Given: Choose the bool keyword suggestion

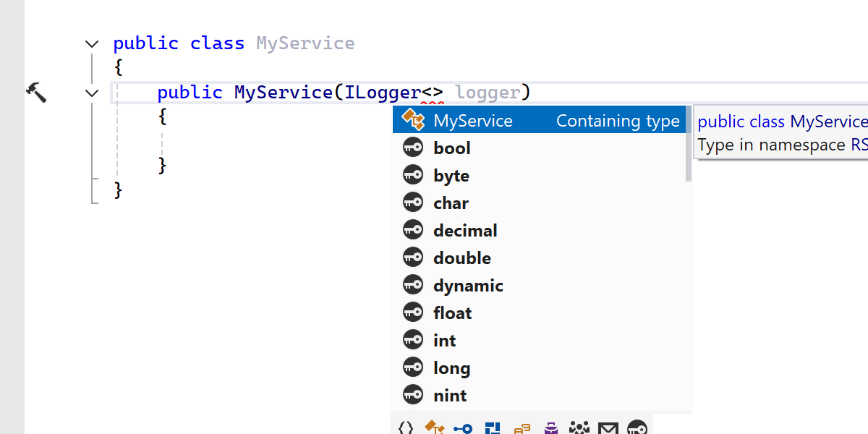Looking at the screenshot, I should pos(452,148).
